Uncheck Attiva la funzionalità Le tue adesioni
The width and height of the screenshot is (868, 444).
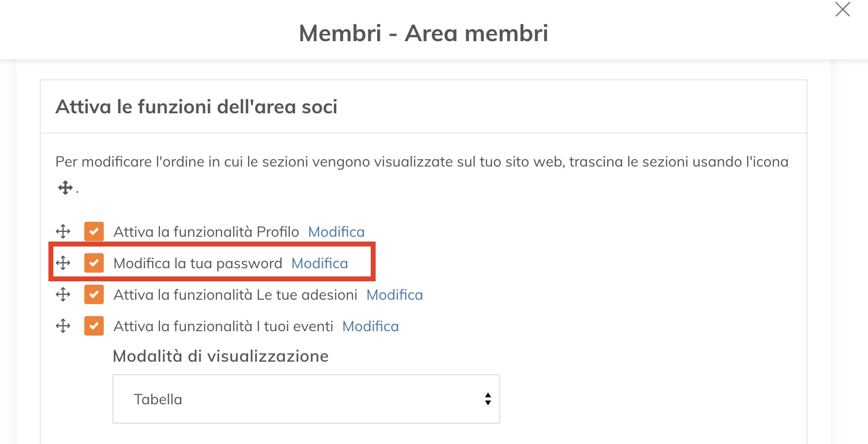[94, 294]
